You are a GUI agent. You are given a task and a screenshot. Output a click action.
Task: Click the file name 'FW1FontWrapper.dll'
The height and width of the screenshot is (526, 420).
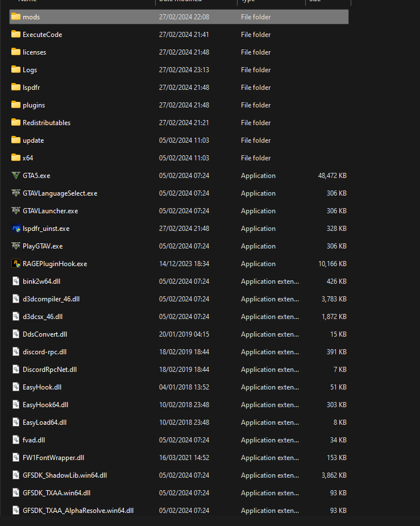[x=53, y=458]
